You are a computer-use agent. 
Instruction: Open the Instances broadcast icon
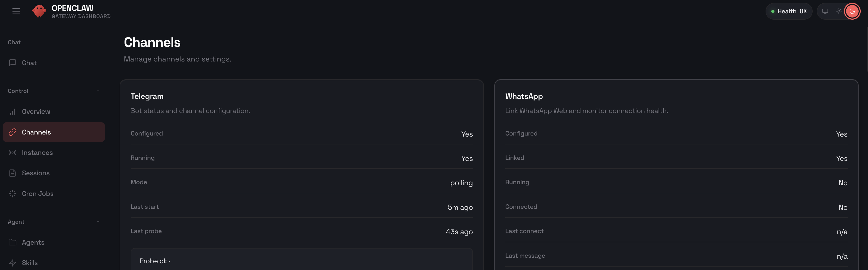(x=13, y=153)
